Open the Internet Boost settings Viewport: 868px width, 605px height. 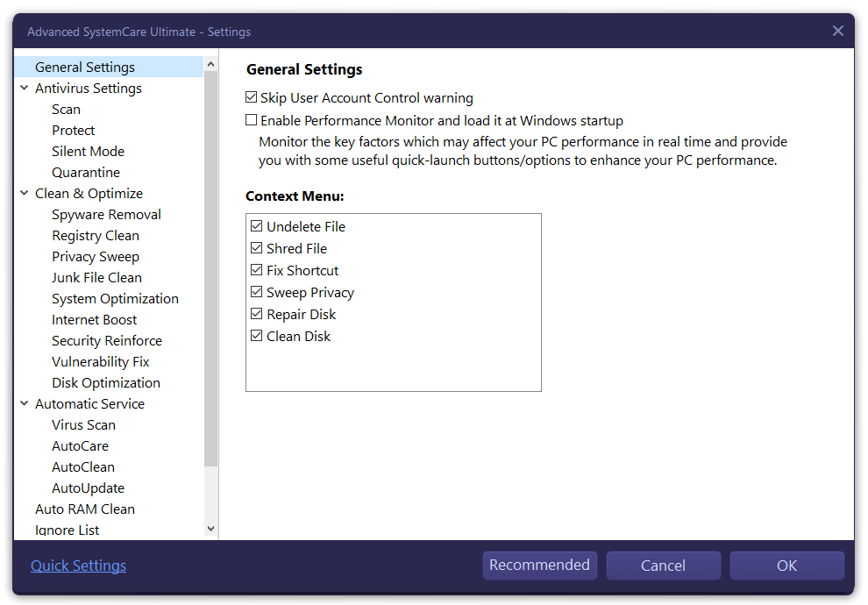point(94,319)
